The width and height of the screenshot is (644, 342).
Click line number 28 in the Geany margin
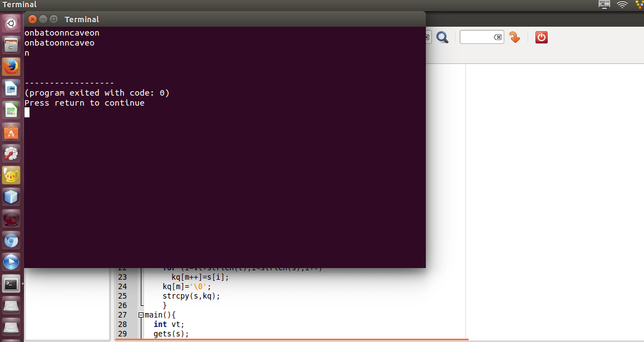pos(122,324)
